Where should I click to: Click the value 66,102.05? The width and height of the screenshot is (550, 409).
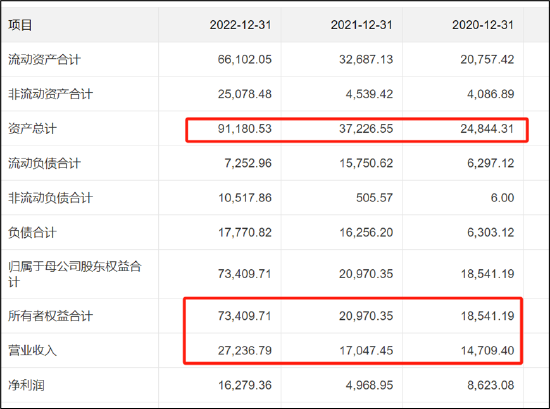tap(244, 59)
